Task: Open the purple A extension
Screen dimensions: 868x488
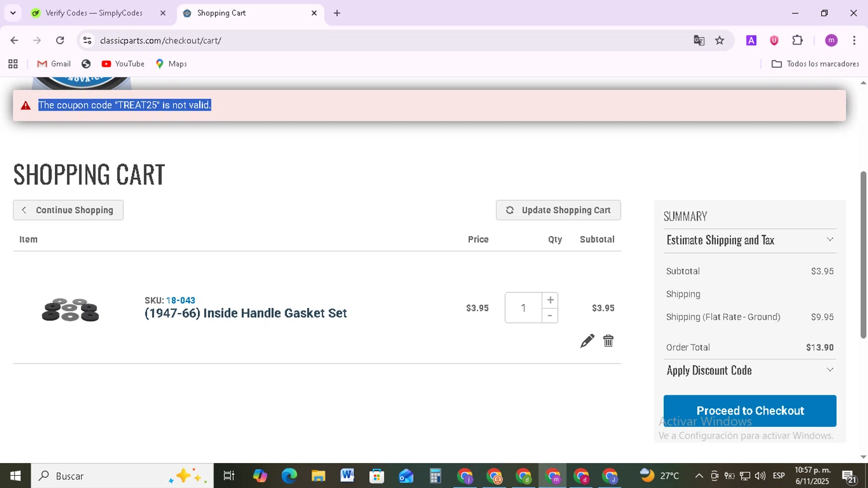Action: coord(751,41)
